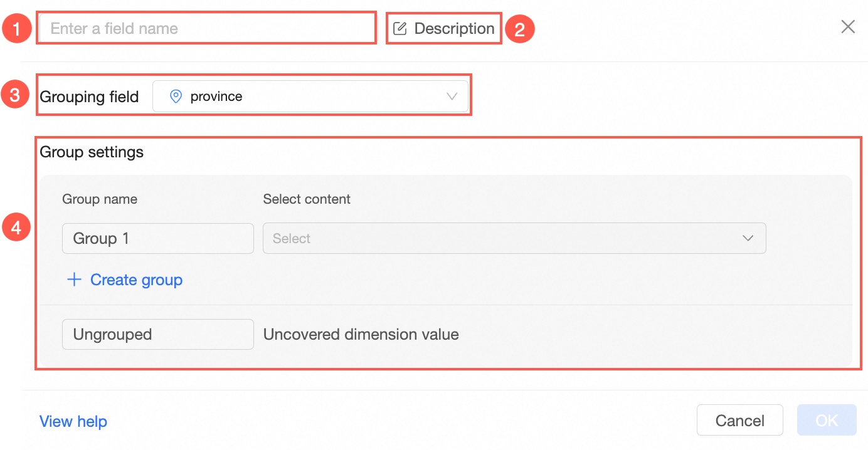Click the location pin icon before province

pos(176,97)
